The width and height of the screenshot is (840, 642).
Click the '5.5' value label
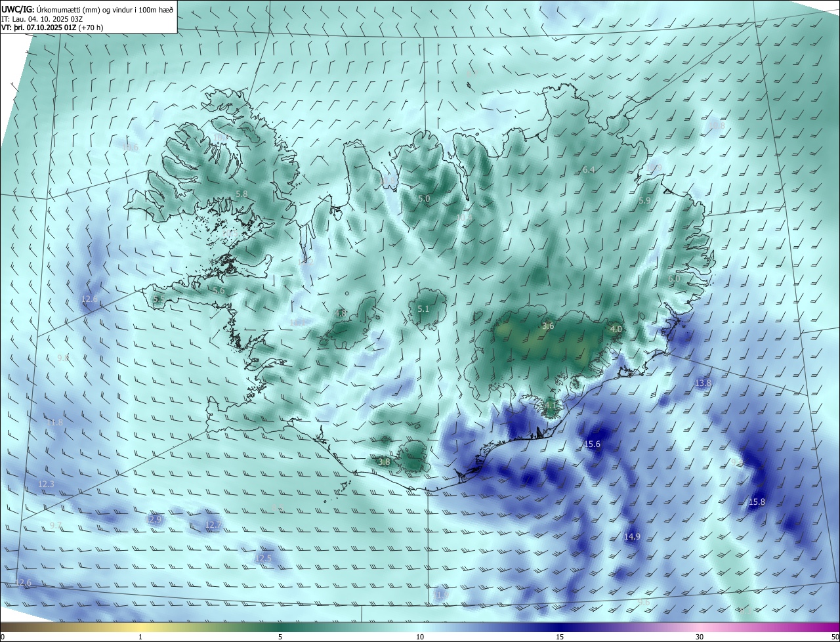pos(158,299)
